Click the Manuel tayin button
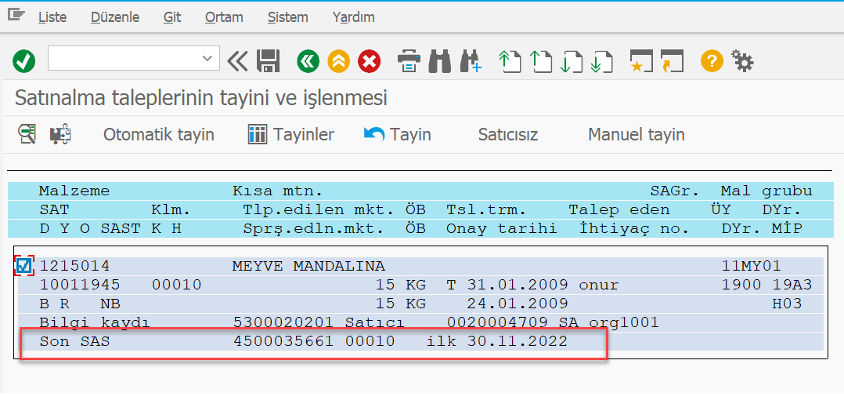 point(636,134)
